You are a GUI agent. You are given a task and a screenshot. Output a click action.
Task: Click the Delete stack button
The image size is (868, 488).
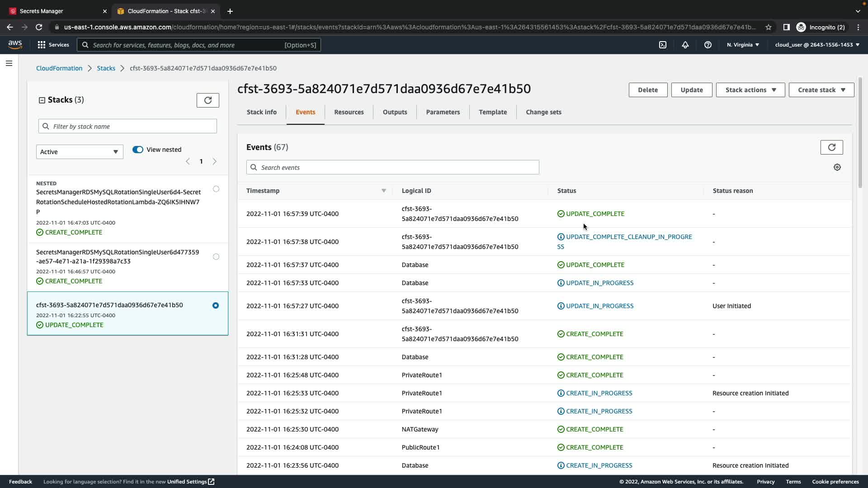click(x=648, y=90)
